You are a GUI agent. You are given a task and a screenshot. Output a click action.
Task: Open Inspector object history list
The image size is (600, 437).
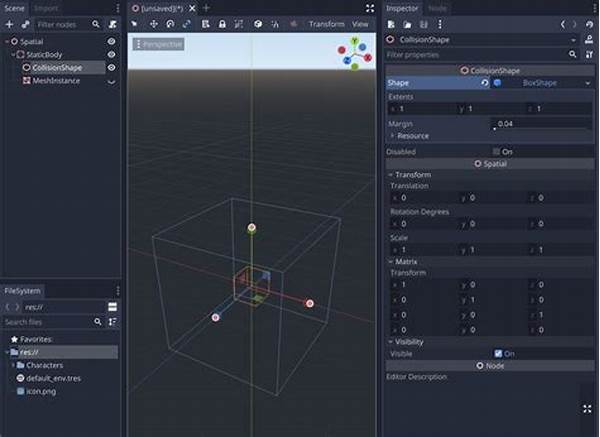click(x=589, y=24)
